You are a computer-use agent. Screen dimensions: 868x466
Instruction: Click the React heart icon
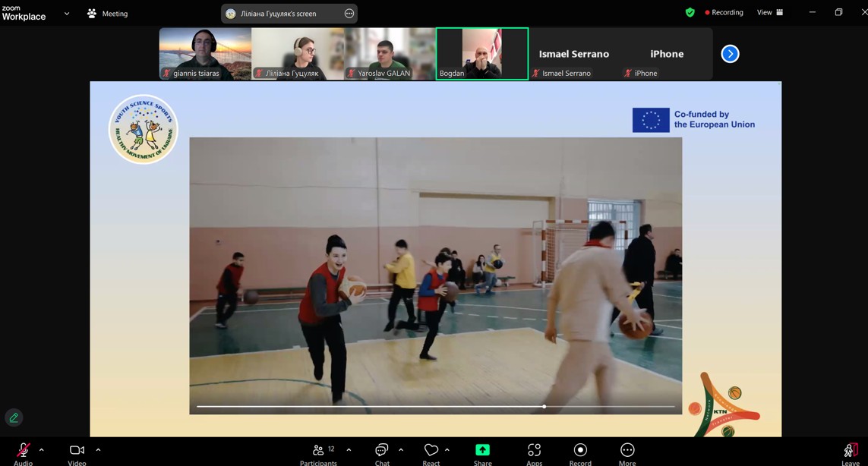[431, 453]
